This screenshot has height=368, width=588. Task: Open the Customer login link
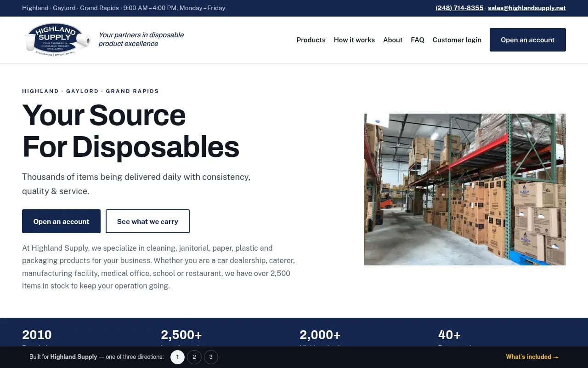(x=457, y=40)
